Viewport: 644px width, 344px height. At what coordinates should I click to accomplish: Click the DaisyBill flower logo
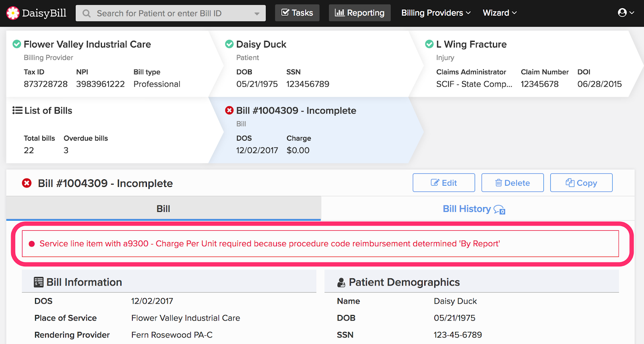point(13,13)
